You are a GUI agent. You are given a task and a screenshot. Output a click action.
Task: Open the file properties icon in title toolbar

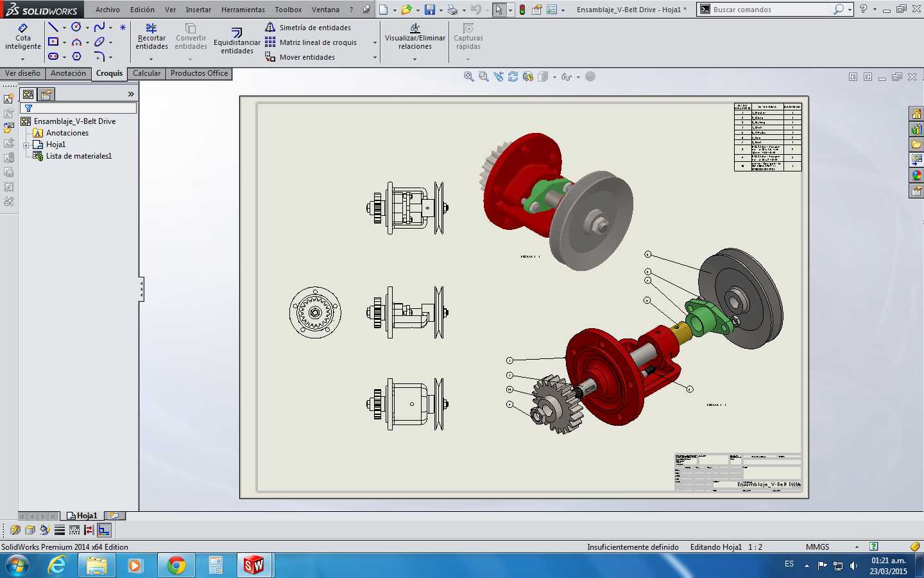pyautogui.click(x=537, y=10)
